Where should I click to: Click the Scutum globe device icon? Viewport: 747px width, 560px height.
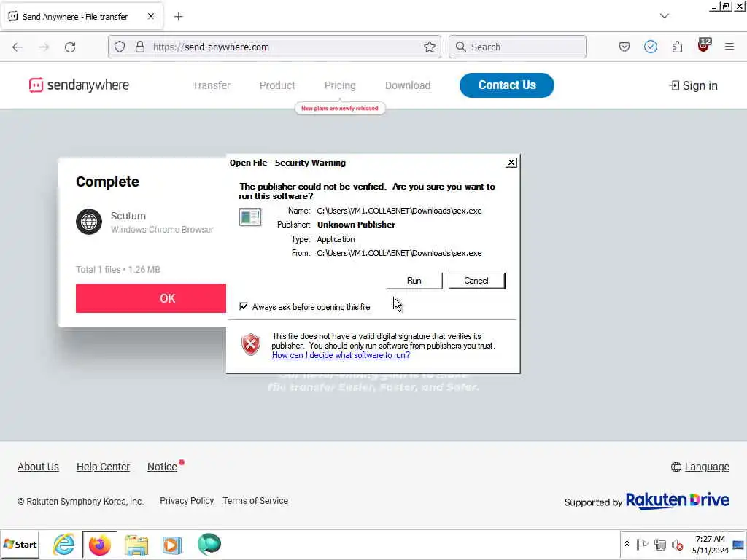[89, 222]
